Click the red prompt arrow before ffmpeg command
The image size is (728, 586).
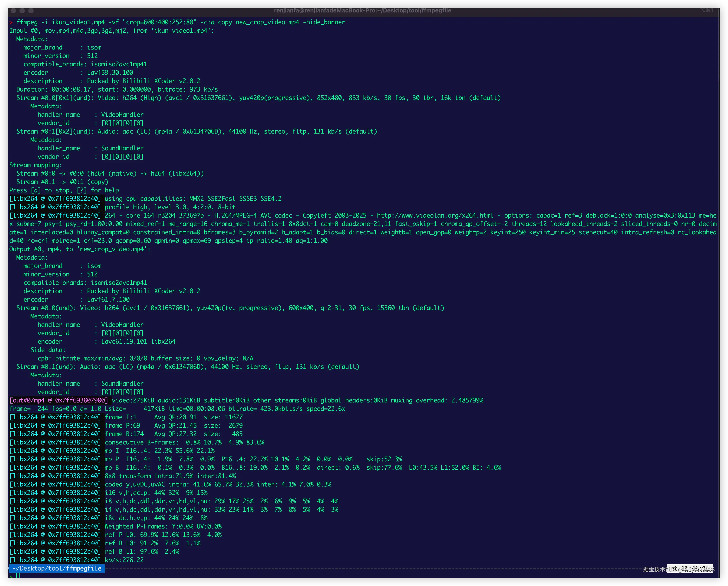pyautogui.click(x=11, y=22)
